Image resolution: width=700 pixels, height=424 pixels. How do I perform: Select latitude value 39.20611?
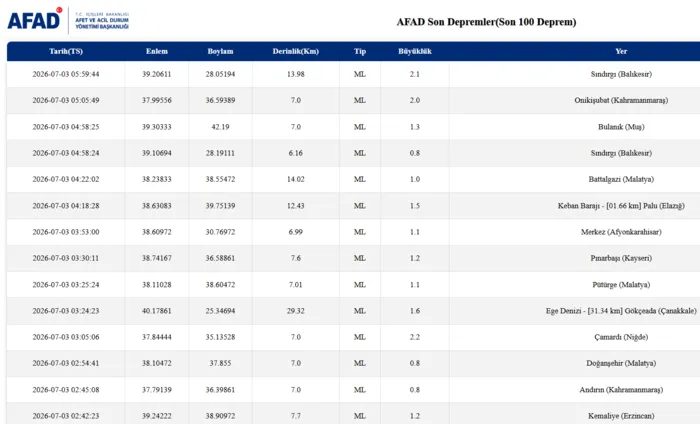(x=157, y=74)
